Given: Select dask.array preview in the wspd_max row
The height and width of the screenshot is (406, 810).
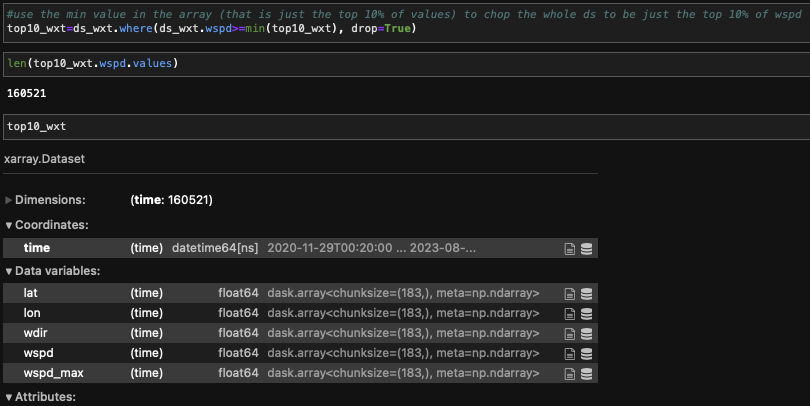Looking at the screenshot, I should pos(403,373).
